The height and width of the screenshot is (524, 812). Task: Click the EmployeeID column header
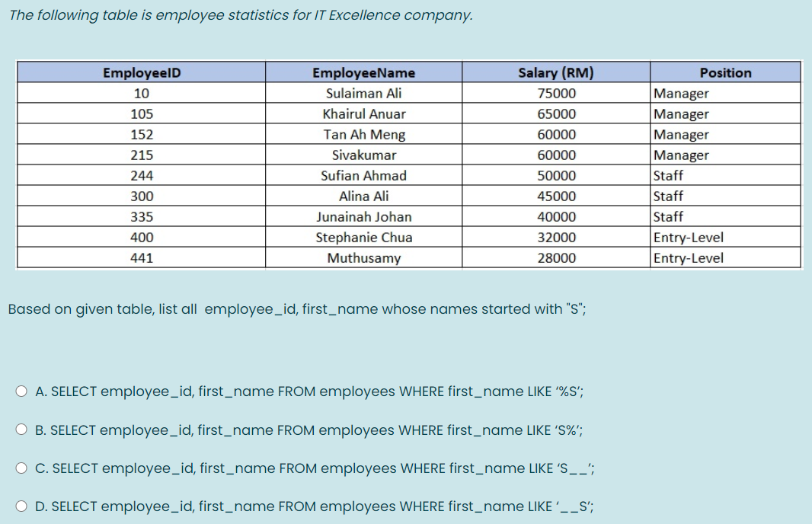[140, 72]
